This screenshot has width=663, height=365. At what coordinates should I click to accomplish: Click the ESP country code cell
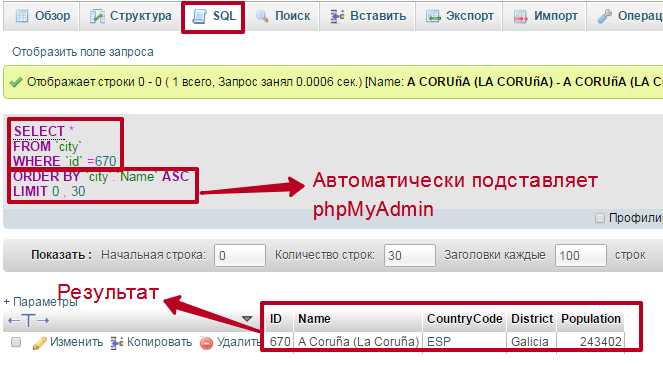(464, 341)
